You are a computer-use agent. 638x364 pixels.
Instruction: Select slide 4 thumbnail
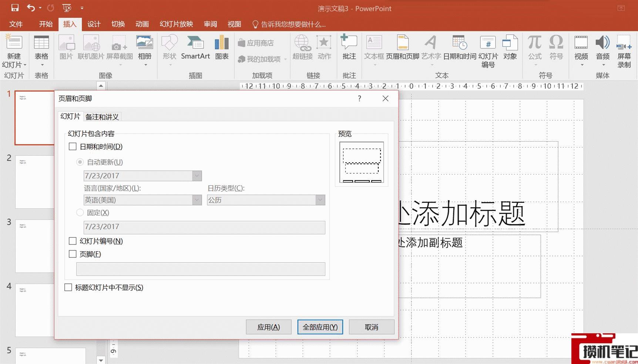point(35,310)
